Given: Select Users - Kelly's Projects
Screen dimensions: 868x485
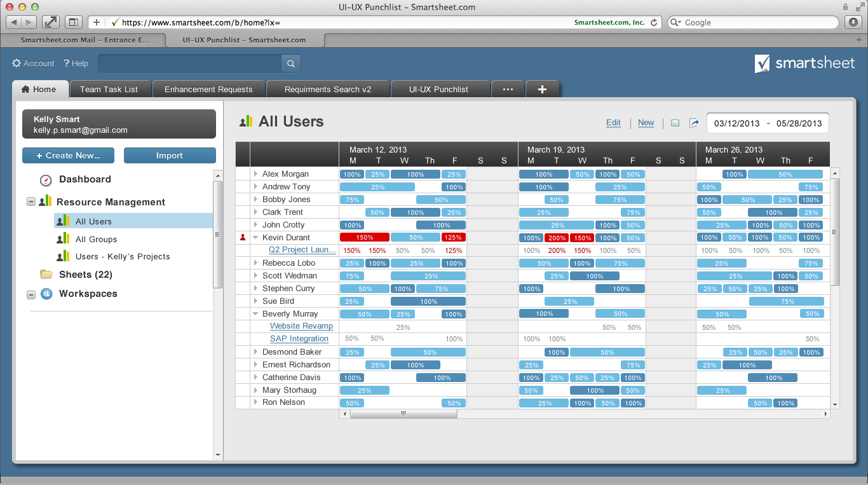Looking at the screenshot, I should pos(123,256).
